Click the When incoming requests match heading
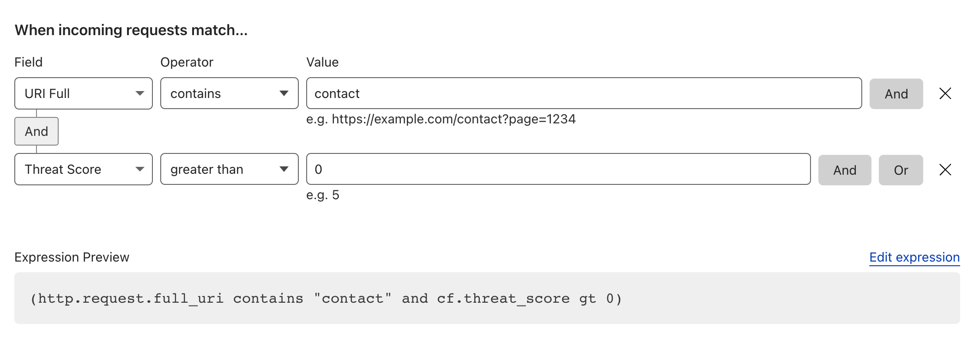Screen dimensions: 980x342 tap(131, 30)
